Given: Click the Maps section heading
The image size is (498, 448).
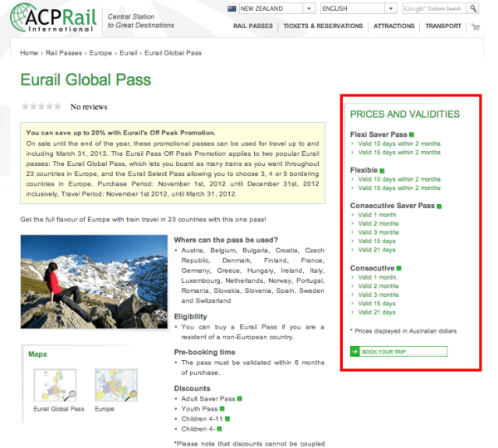Looking at the screenshot, I should (37, 354).
